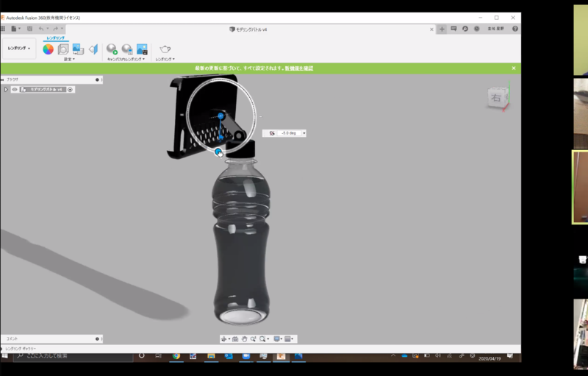This screenshot has width=588, height=376.
Task: Expand the 設定 panel dropdown
Action: click(69, 60)
